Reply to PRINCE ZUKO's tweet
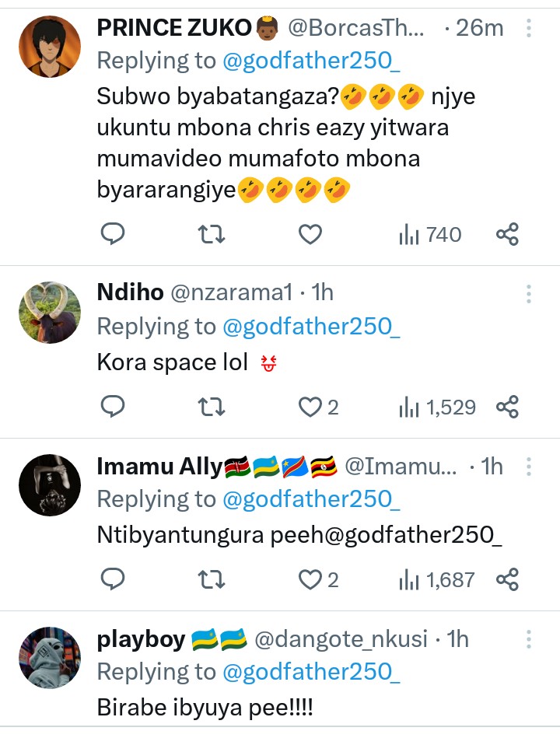This screenshot has width=560, height=745. point(114,234)
